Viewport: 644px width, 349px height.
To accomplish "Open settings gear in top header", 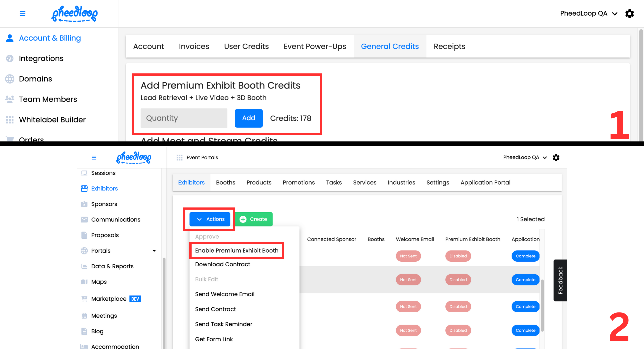I will 629,13.
